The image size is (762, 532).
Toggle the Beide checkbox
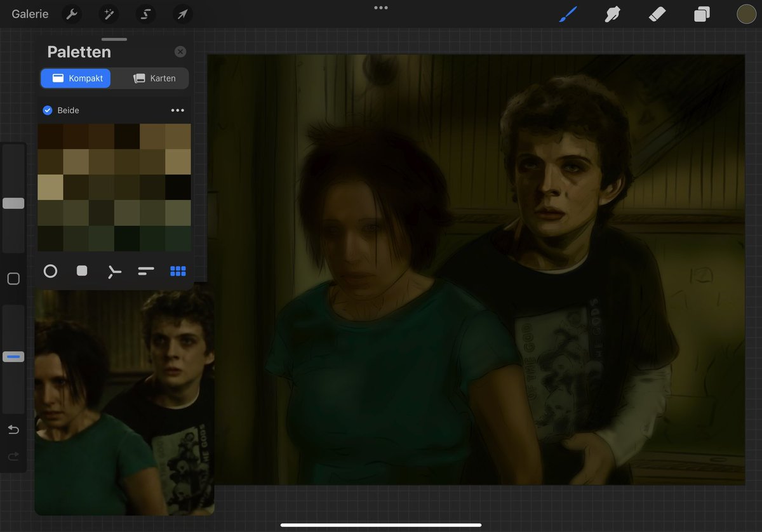click(47, 110)
